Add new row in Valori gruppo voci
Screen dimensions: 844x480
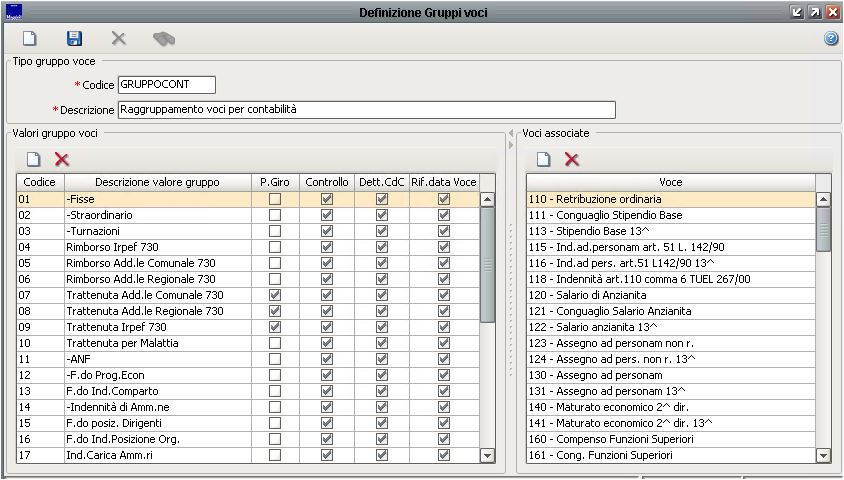click(x=33, y=159)
